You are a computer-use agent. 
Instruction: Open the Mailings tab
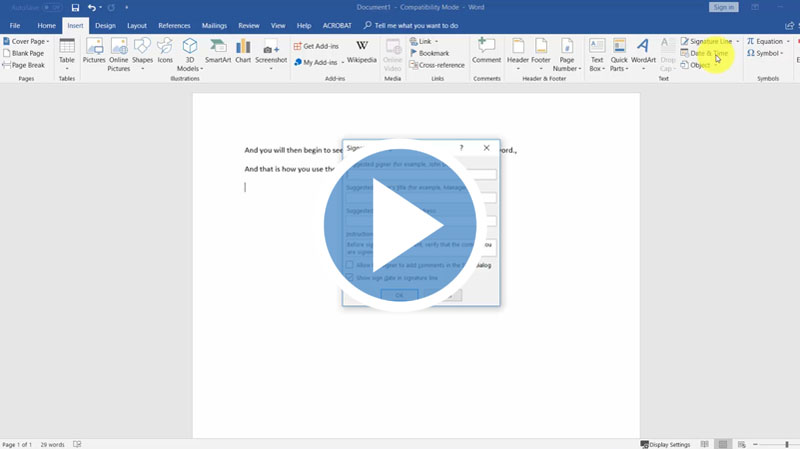point(214,25)
